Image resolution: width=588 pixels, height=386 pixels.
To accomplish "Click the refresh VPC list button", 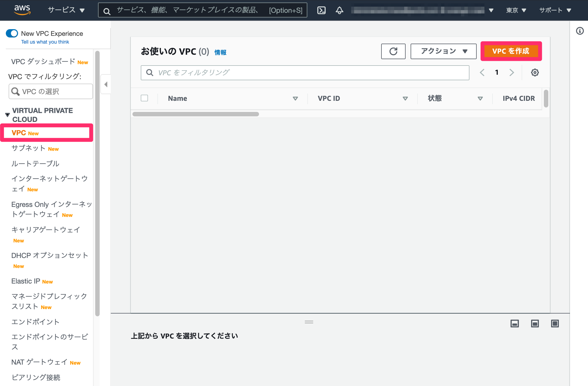I will click(x=393, y=51).
